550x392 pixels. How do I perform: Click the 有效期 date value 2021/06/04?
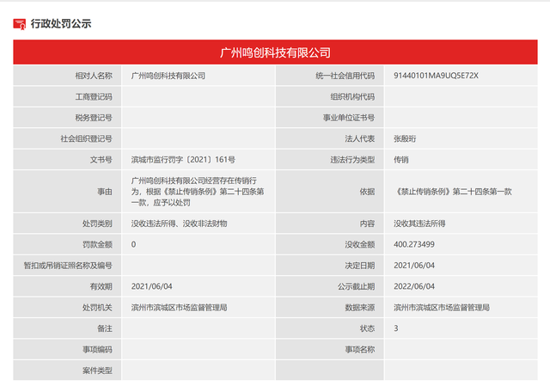coord(152,287)
